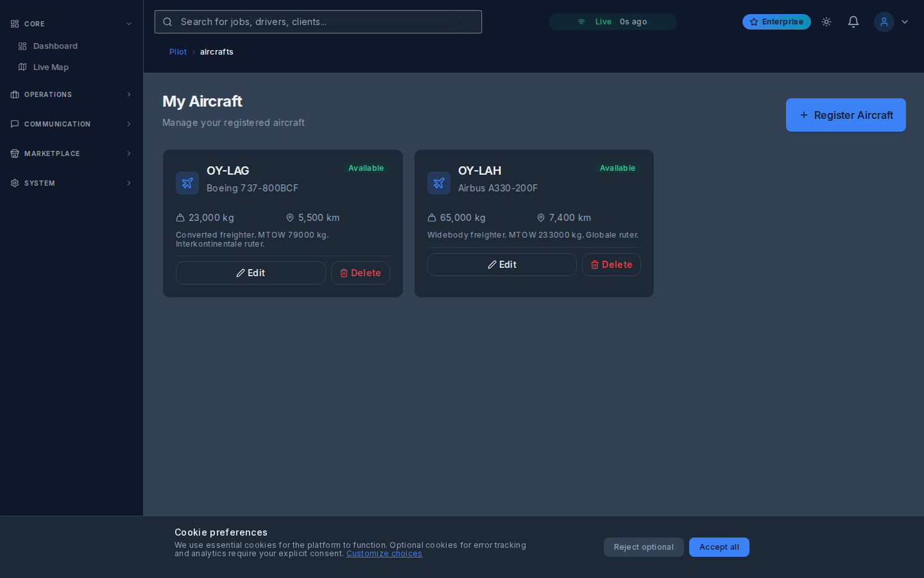Click the wifi icon in the Live status pill

pos(581,21)
